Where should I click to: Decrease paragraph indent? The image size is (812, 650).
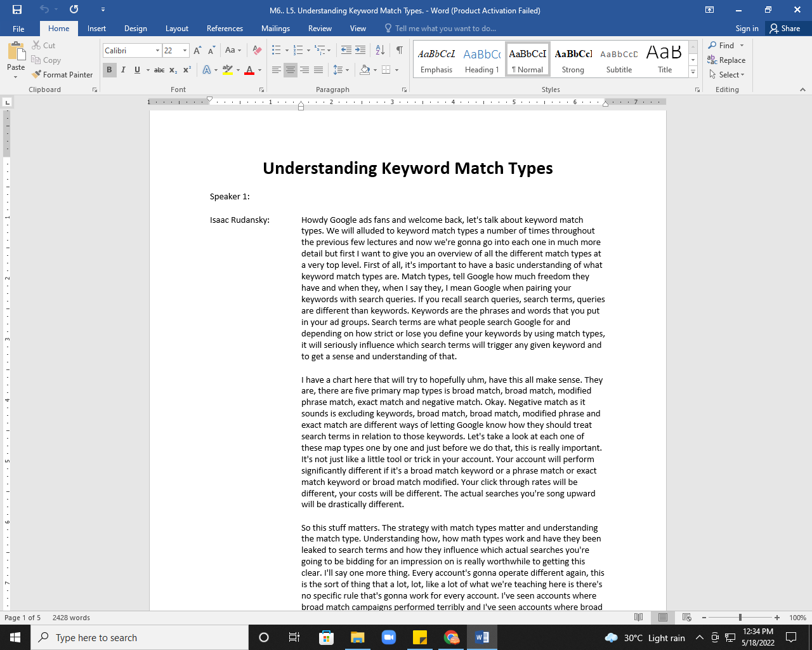point(346,51)
